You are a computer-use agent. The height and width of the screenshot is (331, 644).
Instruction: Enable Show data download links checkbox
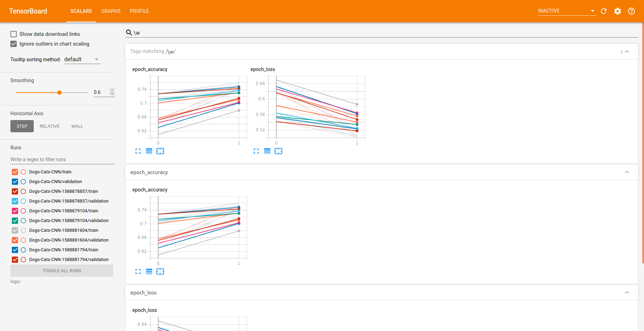(14, 34)
